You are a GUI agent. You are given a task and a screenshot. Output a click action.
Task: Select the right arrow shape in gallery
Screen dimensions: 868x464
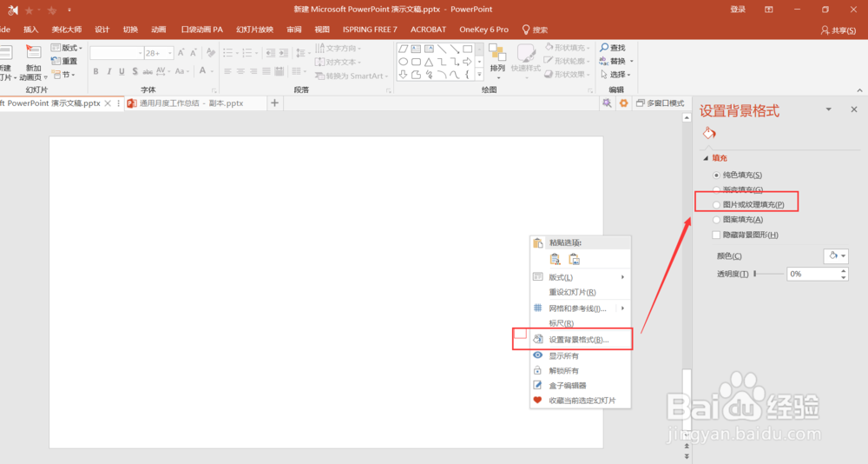pyautogui.click(x=467, y=62)
